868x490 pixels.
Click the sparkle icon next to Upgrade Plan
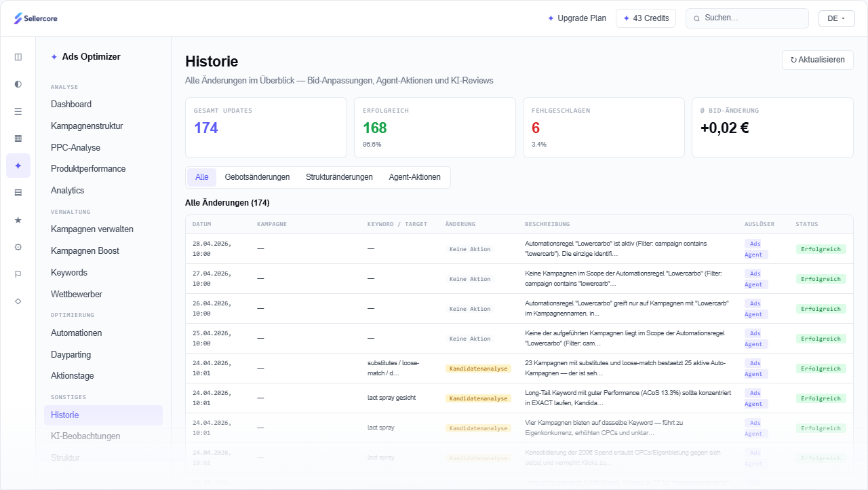[x=551, y=18]
